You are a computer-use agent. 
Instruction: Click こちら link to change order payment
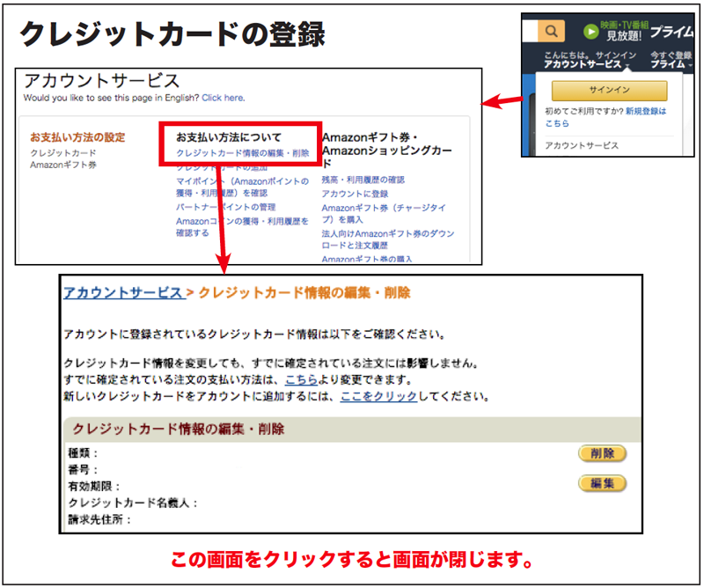point(301,380)
